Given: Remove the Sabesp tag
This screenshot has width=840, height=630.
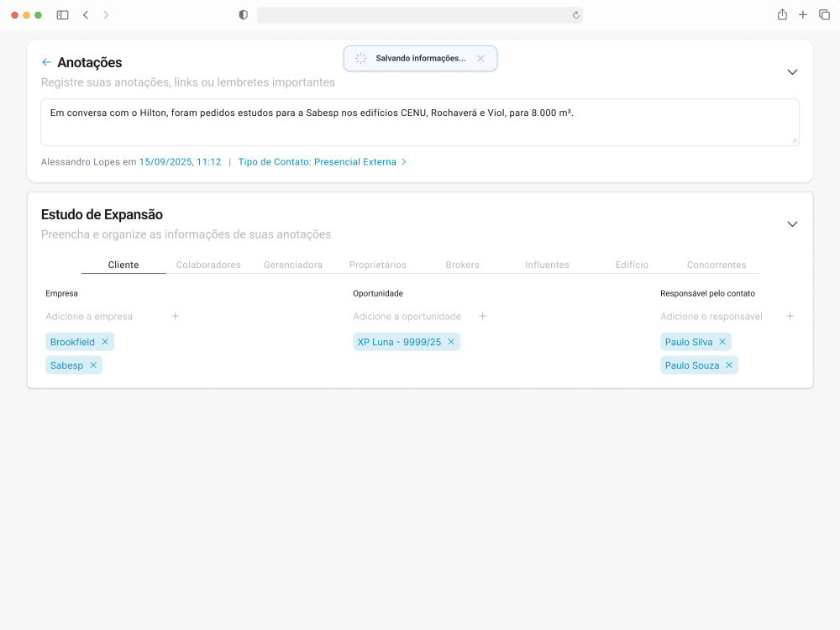Looking at the screenshot, I should [x=93, y=365].
